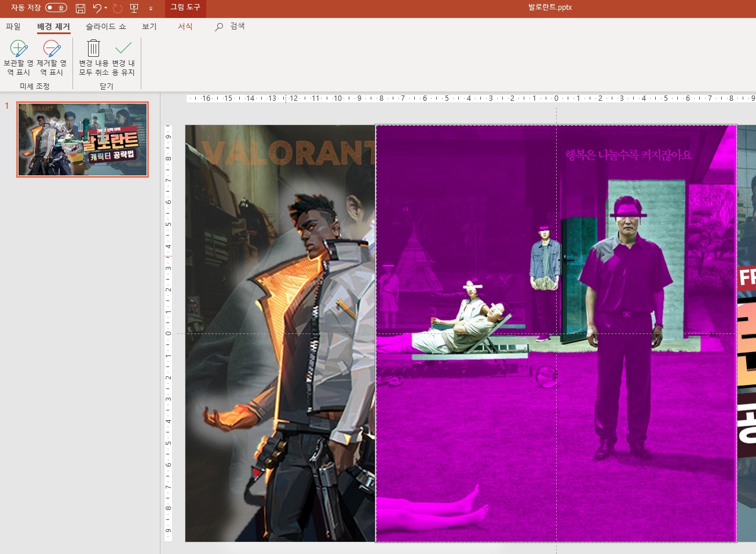
Task: Select 보관할 영역 표시 pencil-plus tool
Action: click(x=19, y=58)
